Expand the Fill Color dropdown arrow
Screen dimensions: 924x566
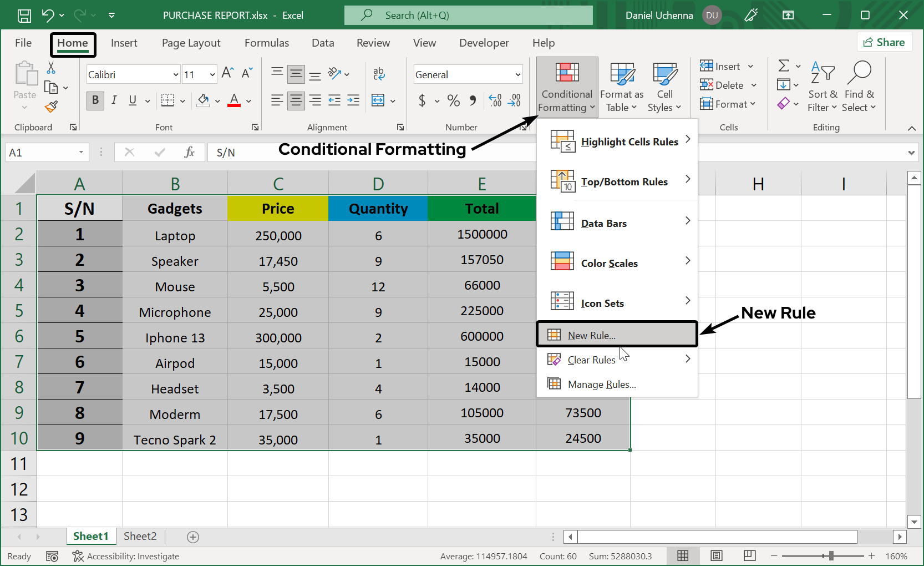pyautogui.click(x=217, y=100)
